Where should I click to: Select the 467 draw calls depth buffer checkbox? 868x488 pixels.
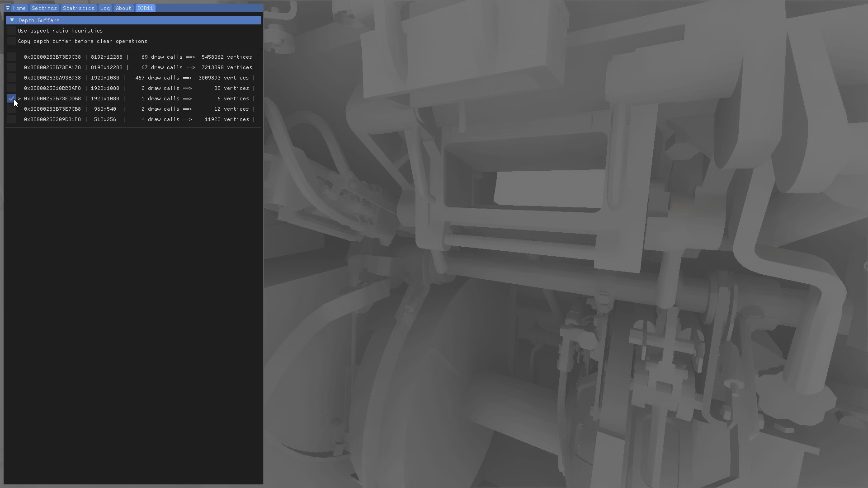click(x=11, y=78)
